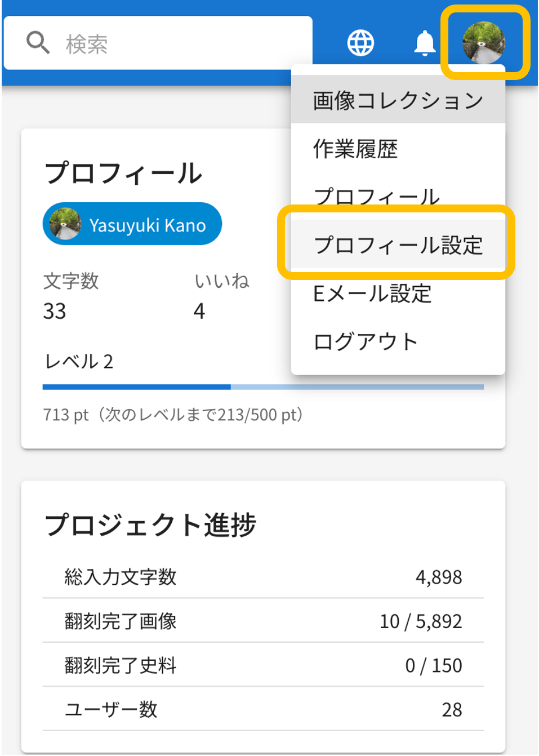
Task: Click the 翻刻完了画像 row
Action: point(263,621)
